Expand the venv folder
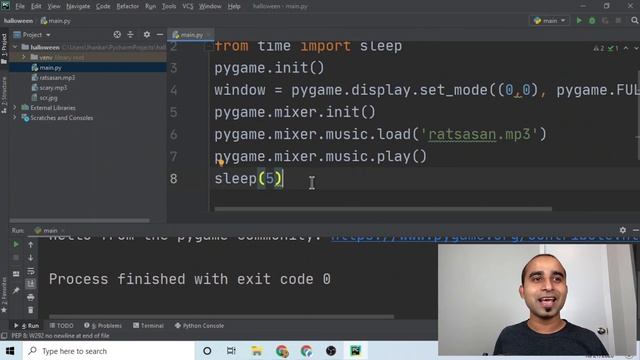640x360 pixels. 24,57
